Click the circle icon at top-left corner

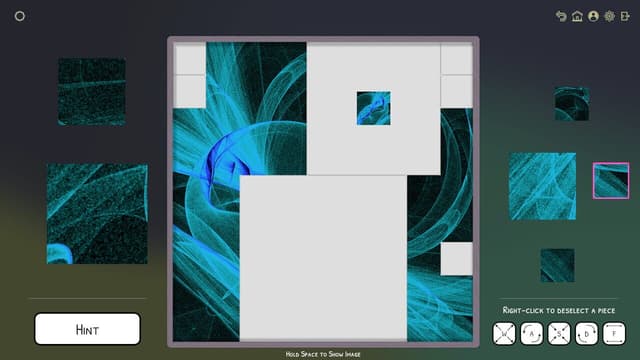pos(20,16)
